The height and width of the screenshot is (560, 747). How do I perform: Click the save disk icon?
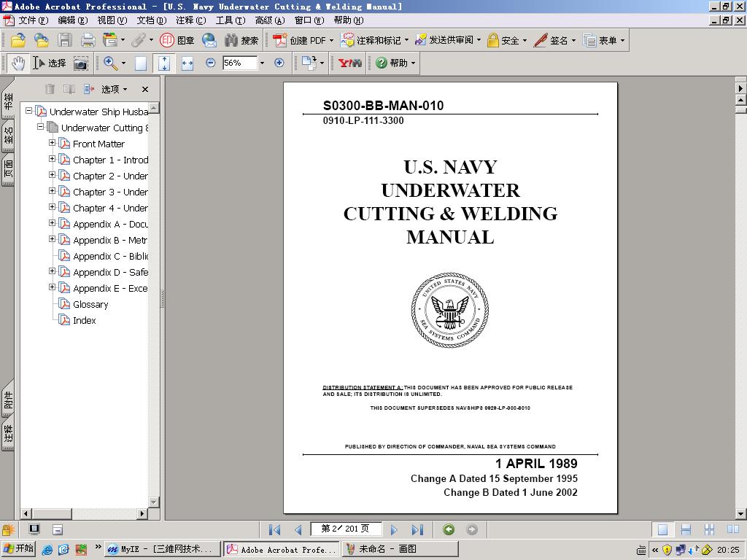tap(65, 41)
